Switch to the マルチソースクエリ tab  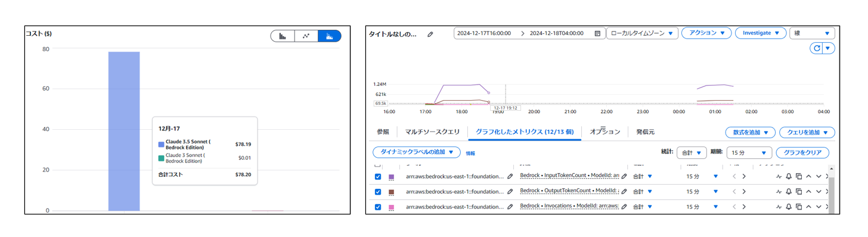tap(432, 132)
